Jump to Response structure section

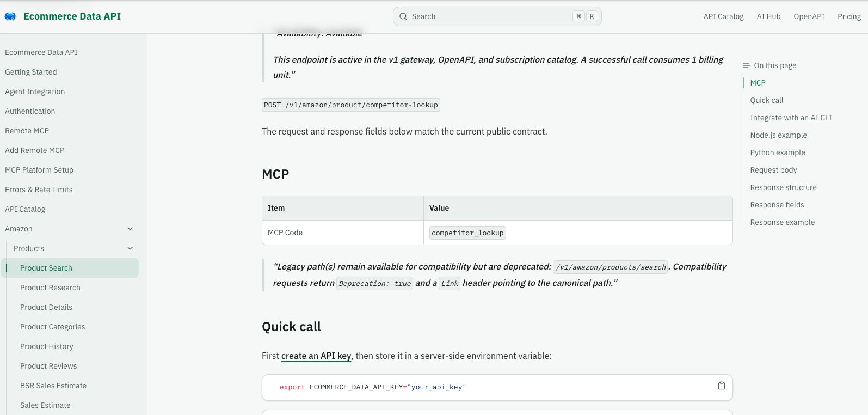tap(783, 187)
